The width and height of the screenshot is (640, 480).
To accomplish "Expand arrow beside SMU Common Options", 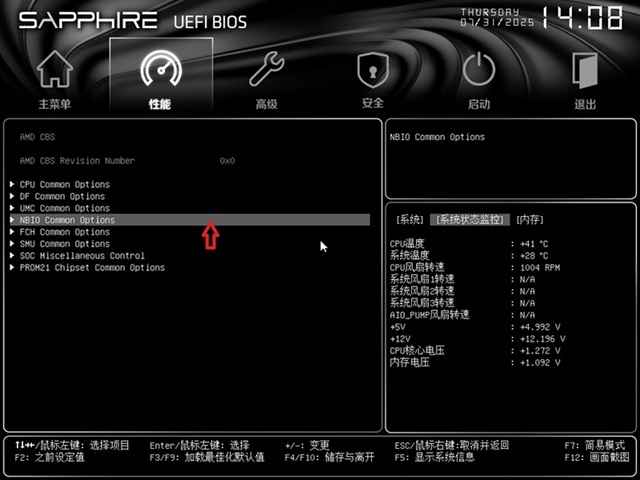I will (x=12, y=243).
